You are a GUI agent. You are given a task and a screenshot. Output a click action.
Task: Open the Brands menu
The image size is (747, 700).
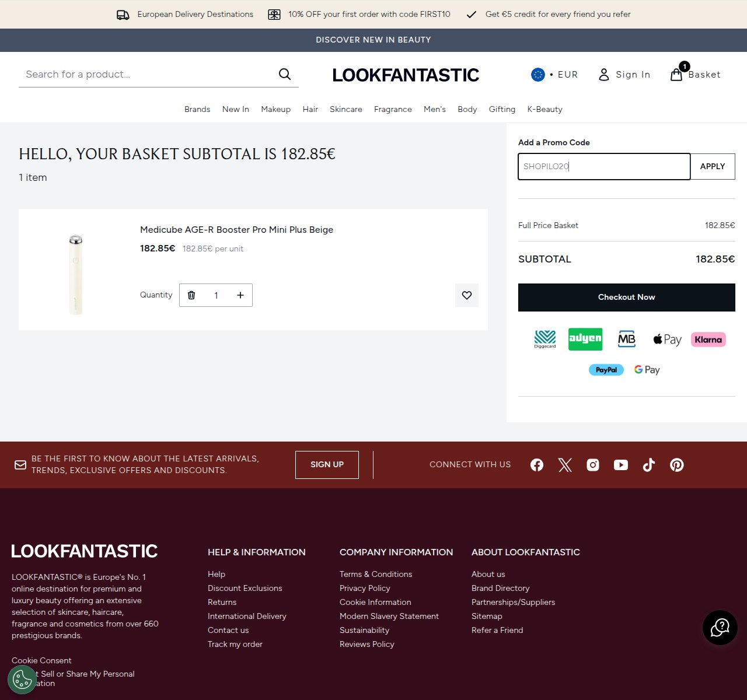coord(197,109)
